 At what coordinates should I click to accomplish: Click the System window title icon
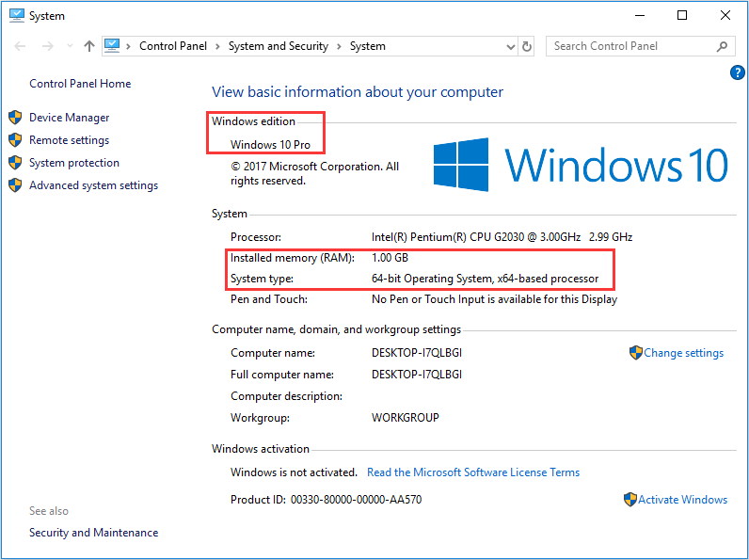17,15
